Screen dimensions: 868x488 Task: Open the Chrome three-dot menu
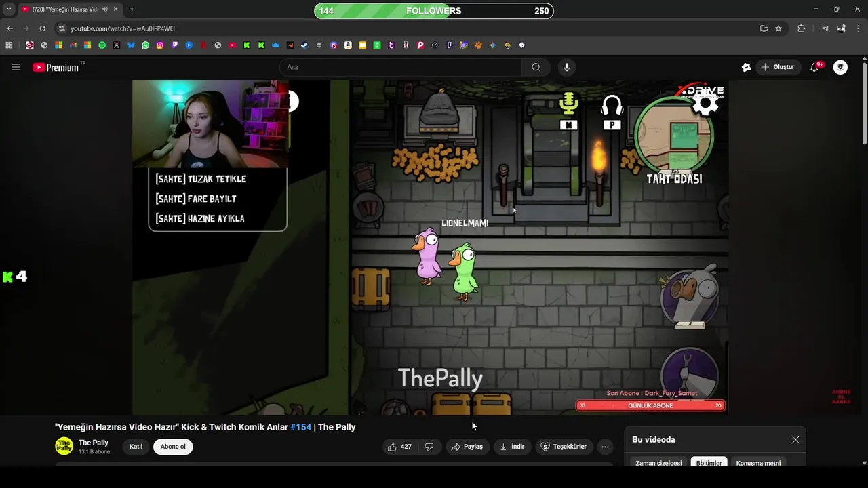pos(859,28)
